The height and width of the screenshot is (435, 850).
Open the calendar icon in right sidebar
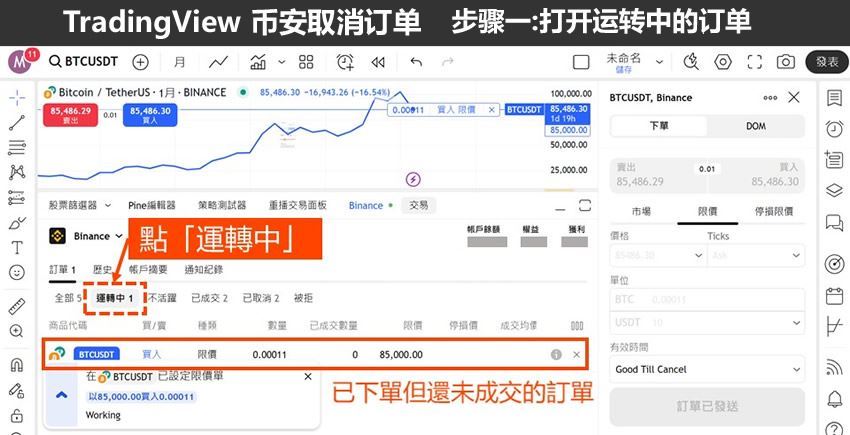coord(834,296)
